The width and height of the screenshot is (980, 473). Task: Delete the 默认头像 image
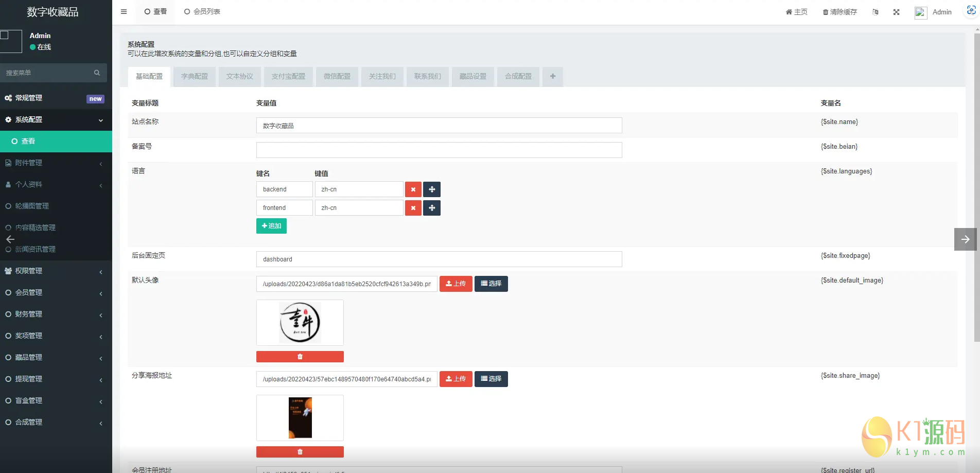(300, 357)
